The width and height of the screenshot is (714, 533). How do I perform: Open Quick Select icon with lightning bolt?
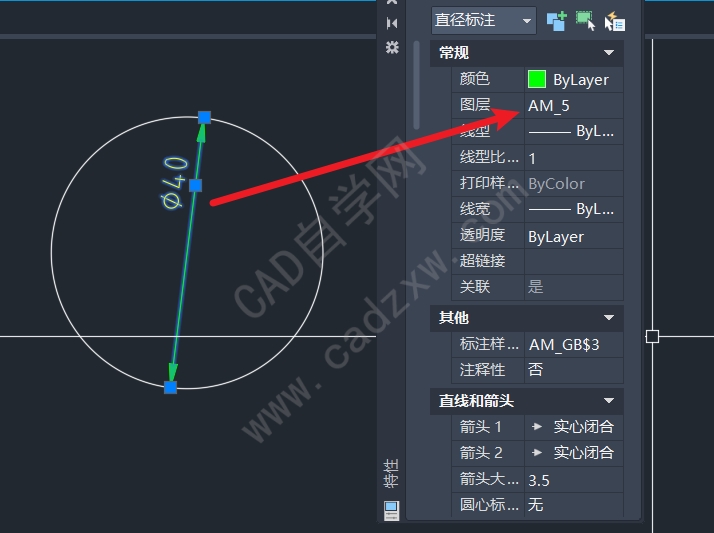coord(615,21)
